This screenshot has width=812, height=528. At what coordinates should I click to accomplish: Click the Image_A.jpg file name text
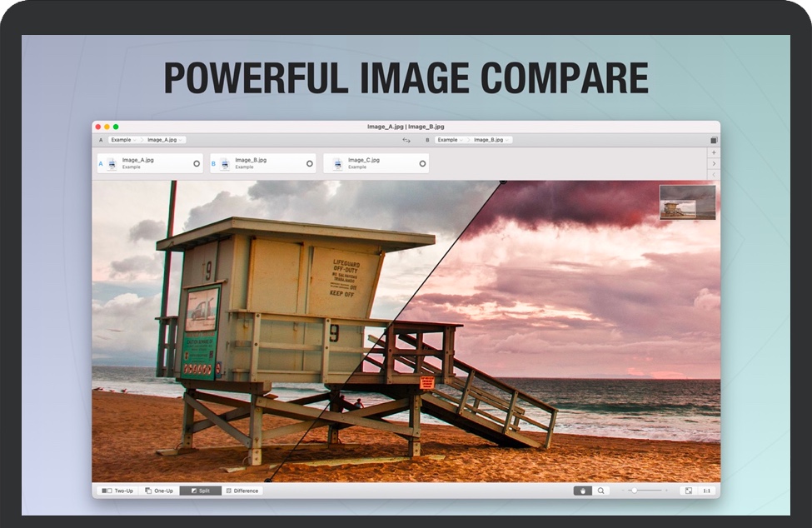click(x=137, y=160)
